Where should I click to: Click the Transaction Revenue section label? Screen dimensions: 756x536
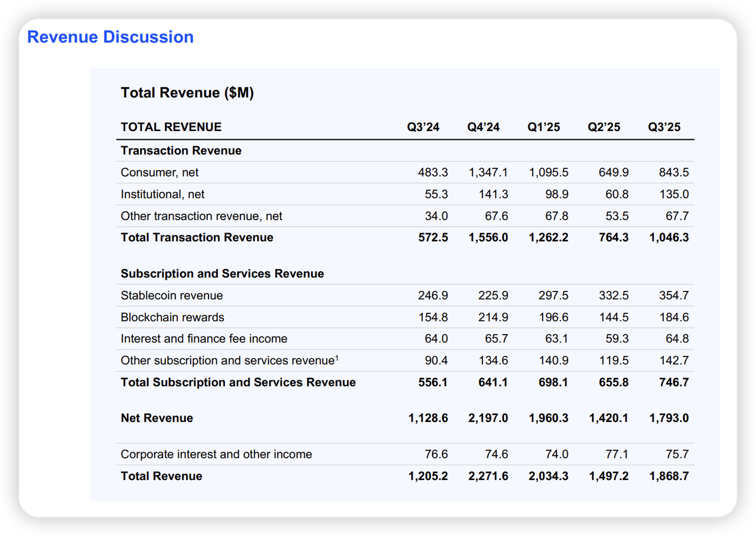click(181, 151)
